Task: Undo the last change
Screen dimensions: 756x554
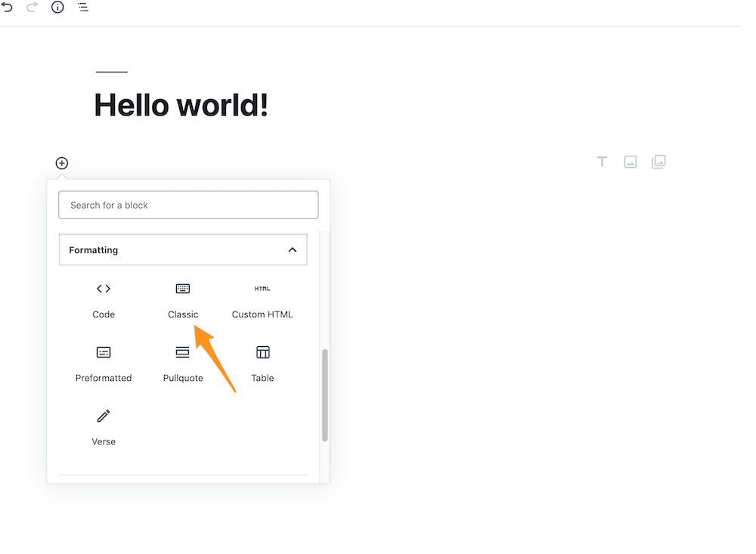Action: (8, 8)
